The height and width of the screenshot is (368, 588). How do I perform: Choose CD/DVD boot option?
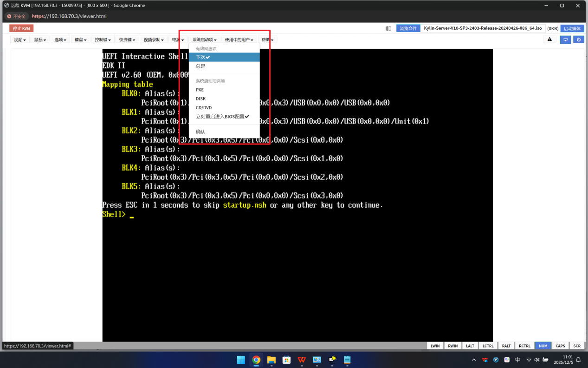point(224,107)
